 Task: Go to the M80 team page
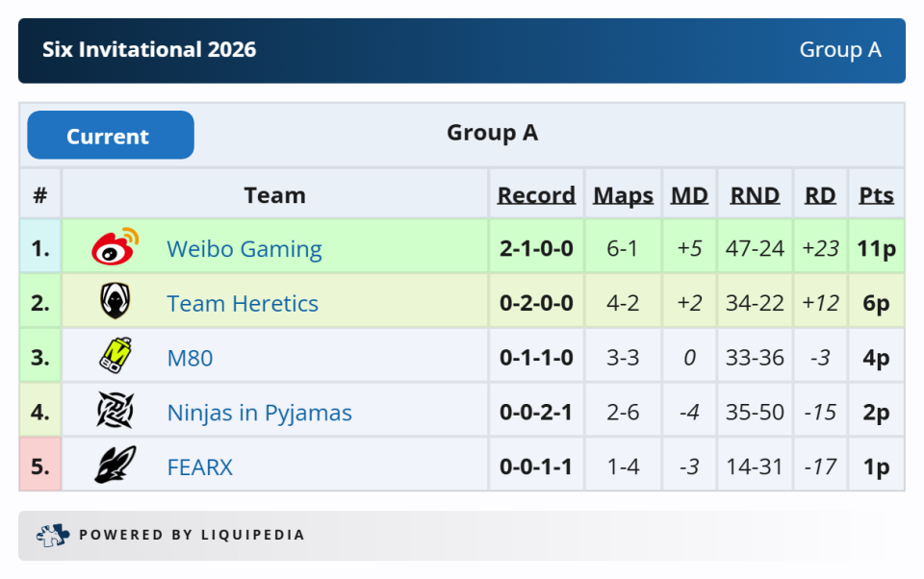point(190,359)
